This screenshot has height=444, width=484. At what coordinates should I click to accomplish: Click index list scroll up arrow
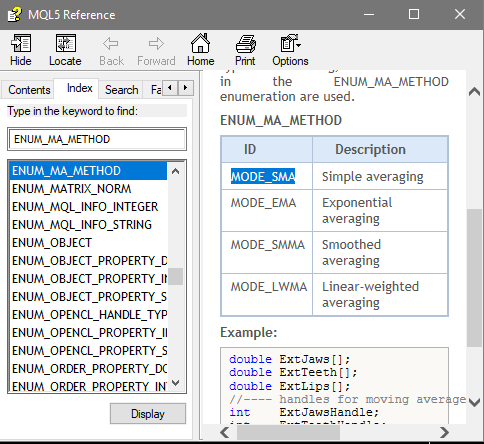176,171
